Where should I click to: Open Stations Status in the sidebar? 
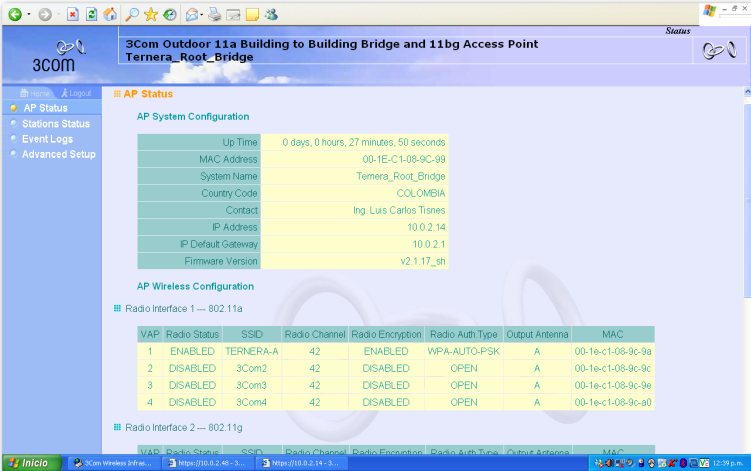point(55,124)
